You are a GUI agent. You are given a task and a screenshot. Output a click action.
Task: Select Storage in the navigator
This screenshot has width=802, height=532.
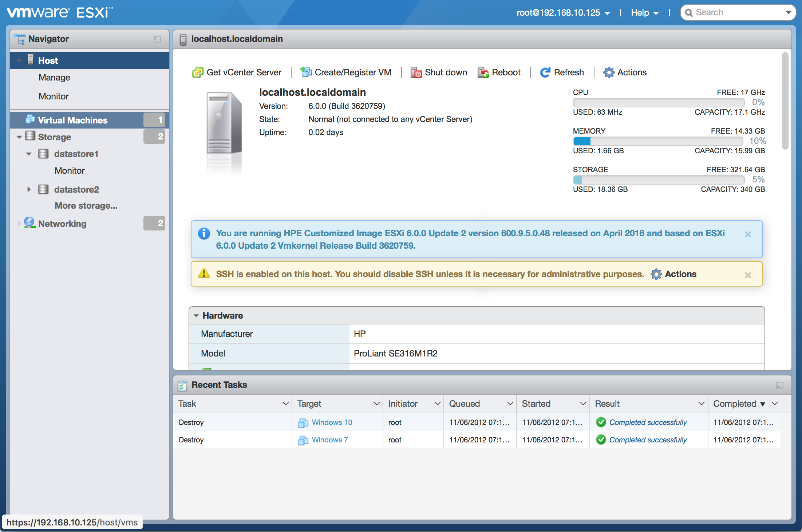(x=54, y=137)
